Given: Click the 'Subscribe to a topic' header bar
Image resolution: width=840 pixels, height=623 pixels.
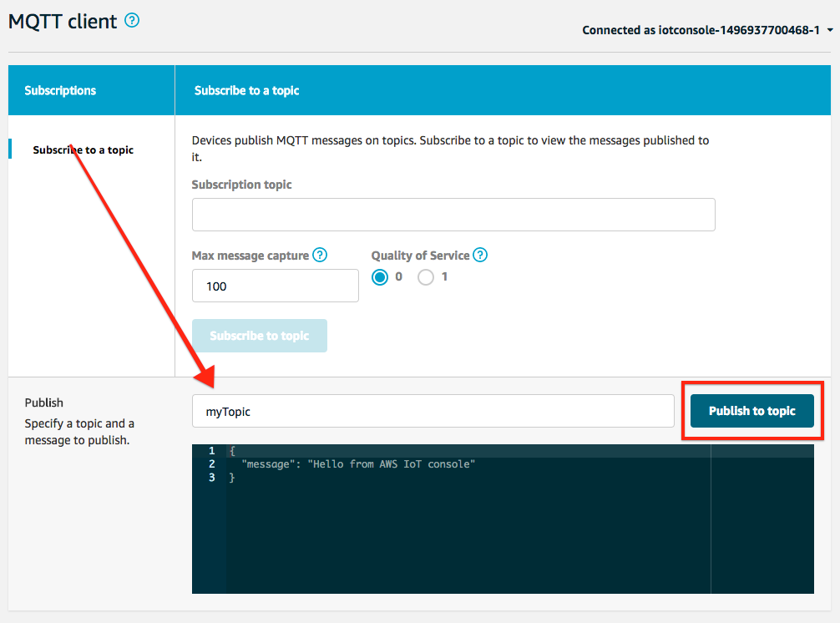Looking at the screenshot, I should tap(246, 90).
